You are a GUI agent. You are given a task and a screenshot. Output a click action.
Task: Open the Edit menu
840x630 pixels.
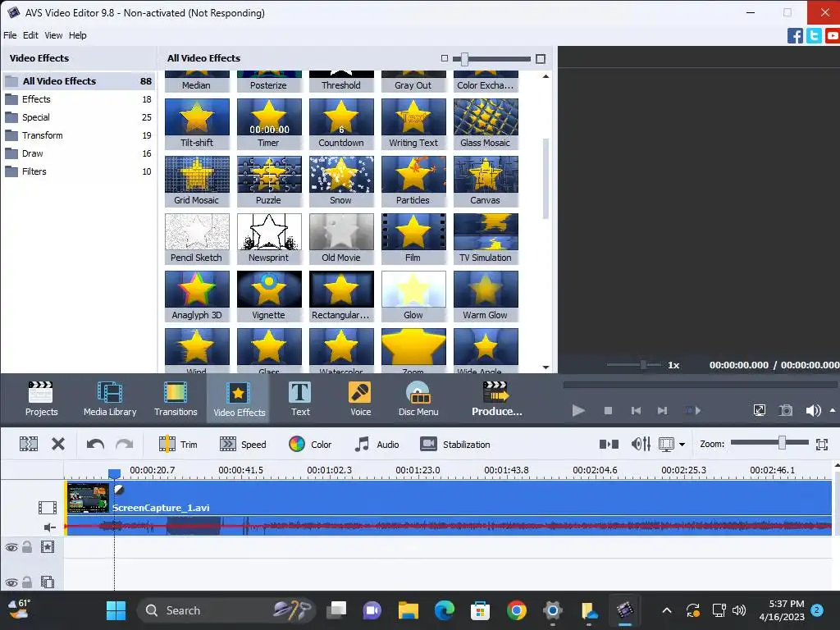pos(30,35)
